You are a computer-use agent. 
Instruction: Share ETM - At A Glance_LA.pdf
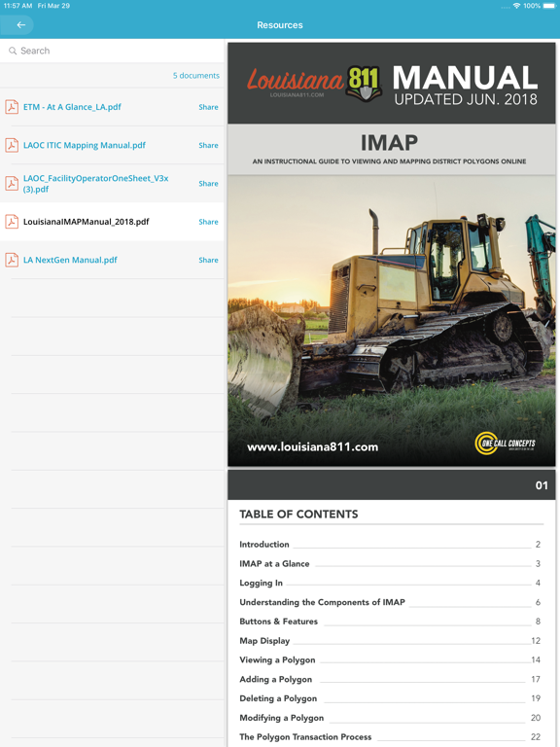(209, 107)
